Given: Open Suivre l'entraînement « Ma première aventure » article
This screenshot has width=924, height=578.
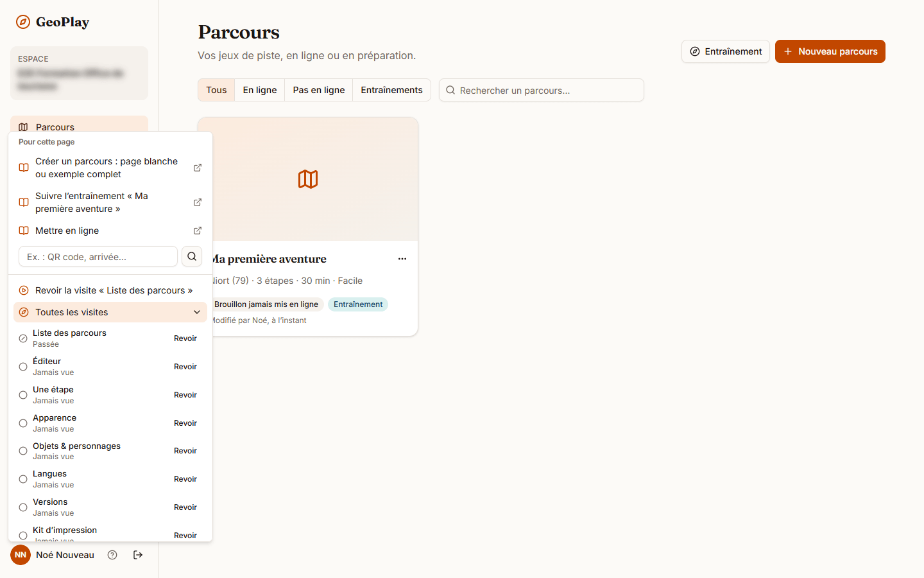Looking at the screenshot, I should click(110, 202).
